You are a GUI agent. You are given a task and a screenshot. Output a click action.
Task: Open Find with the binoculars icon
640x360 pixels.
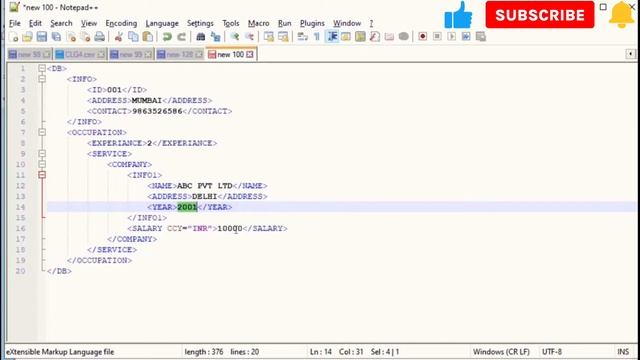pos(200,37)
